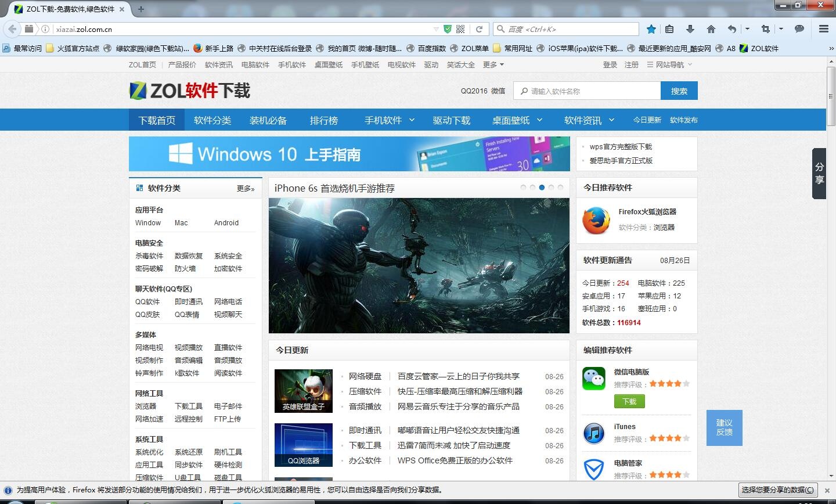Click the 百度 browser search box
The image size is (836, 504).
pyautogui.click(x=566, y=29)
